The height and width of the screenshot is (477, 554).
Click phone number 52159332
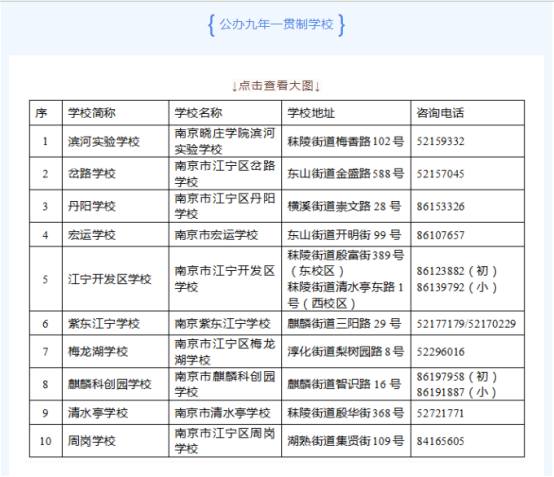pos(441,142)
